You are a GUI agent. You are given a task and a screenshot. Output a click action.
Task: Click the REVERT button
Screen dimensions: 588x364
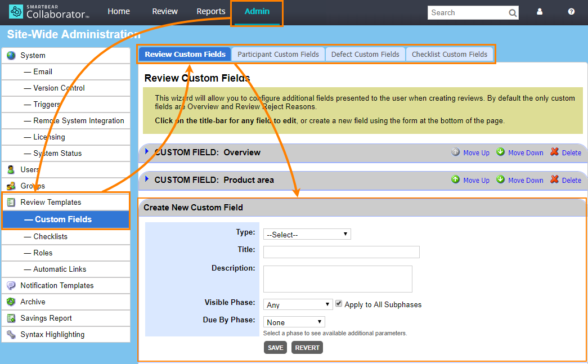pos(307,347)
